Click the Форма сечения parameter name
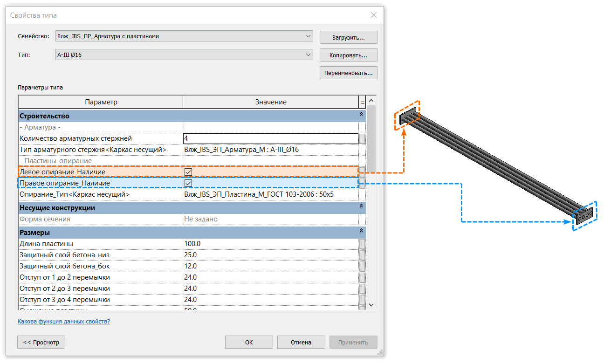The width and height of the screenshot is (604, 364). pyautogui.click(x=45, y=219)
